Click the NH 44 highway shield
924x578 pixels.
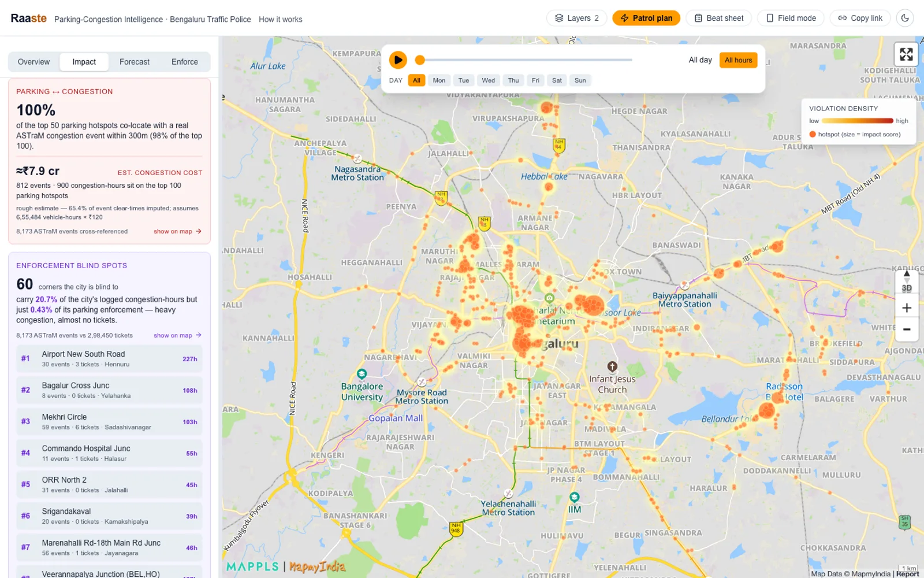pyautogui.click(x=558, y=145)
